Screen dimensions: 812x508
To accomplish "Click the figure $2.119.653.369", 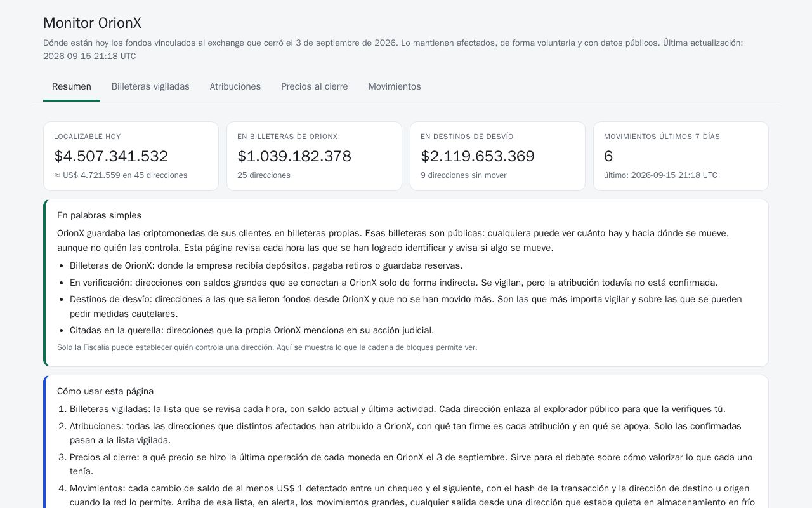I will click(478, 156).
